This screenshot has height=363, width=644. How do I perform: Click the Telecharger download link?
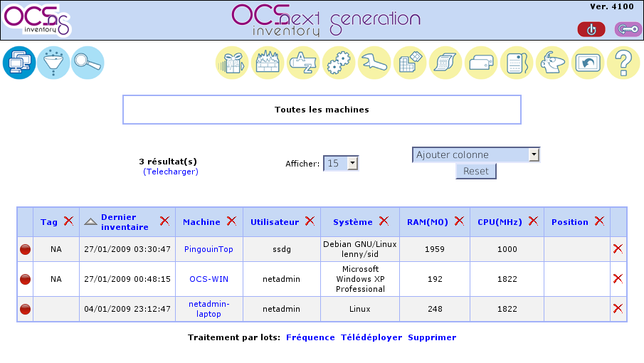coord(171,172)
